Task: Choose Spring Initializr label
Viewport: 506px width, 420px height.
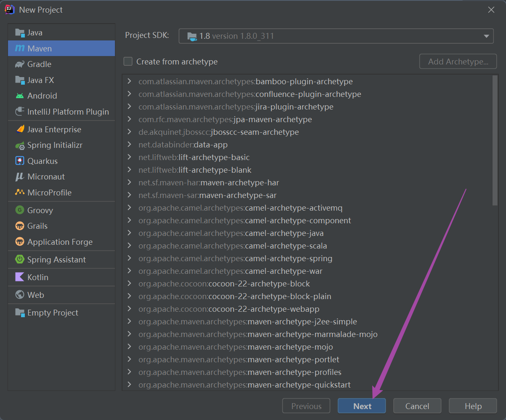Action: coord(55,145)
